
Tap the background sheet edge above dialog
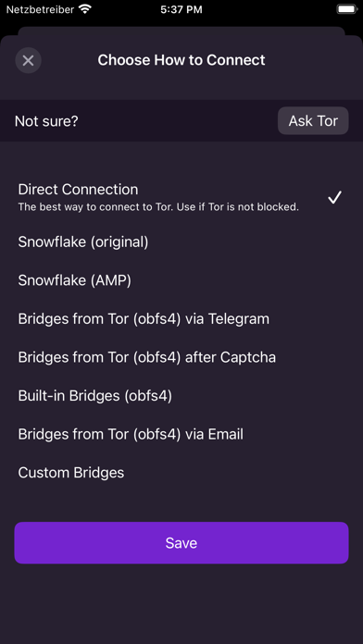pyautogui.click(x=181, y=31)
